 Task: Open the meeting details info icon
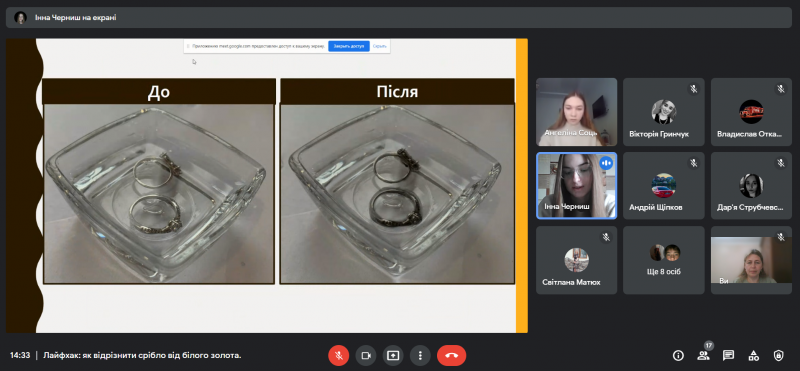pyautogui.click(x=678, y=355)
